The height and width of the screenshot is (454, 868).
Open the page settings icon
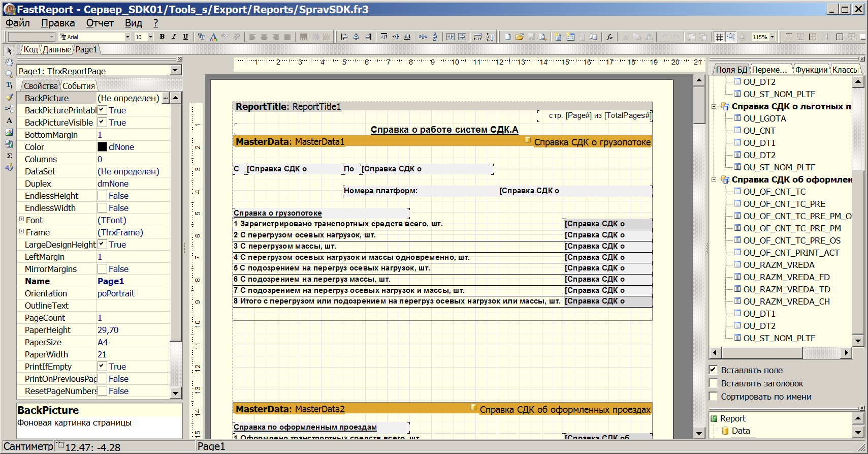tap(593, 37)
